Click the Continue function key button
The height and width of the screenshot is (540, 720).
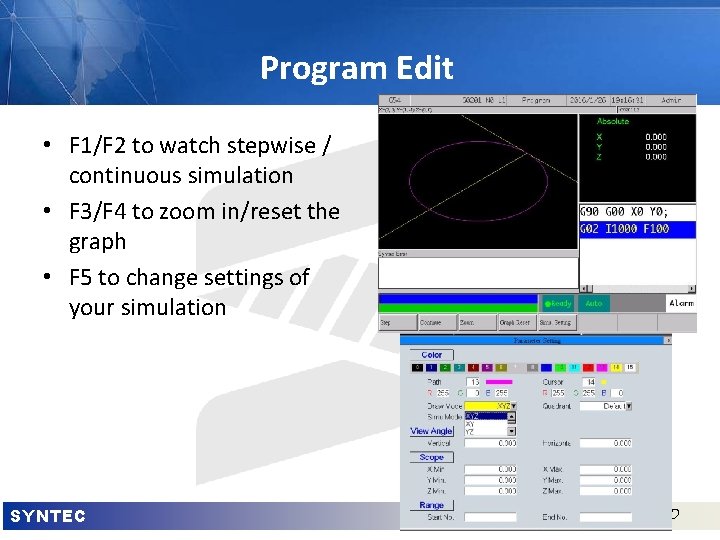pos(438,322)
